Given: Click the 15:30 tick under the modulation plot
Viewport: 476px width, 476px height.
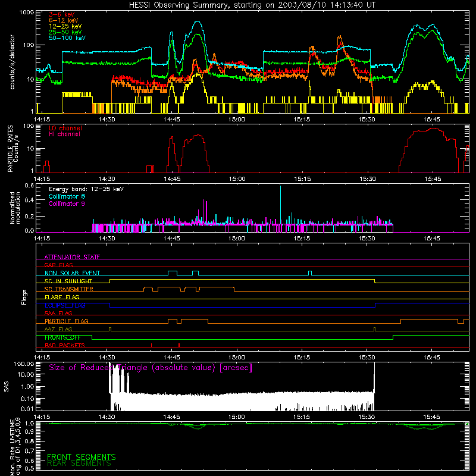Looking at the screenshot, I should click(x=367, y=239).
